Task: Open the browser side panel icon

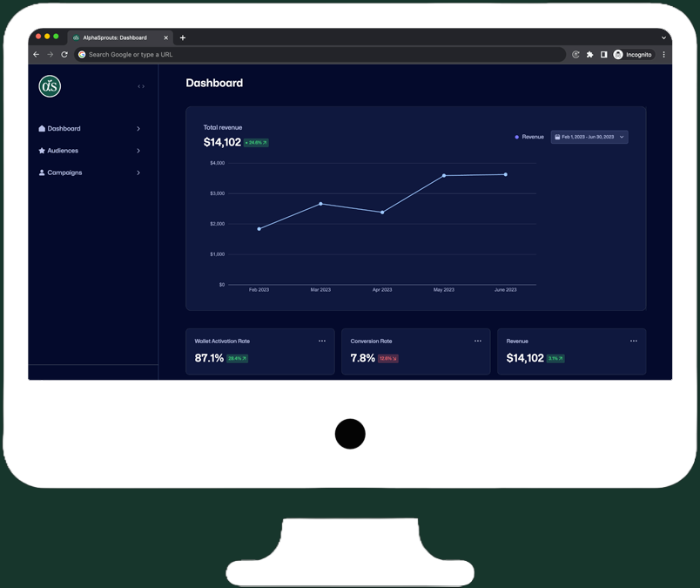Action: 603,55
